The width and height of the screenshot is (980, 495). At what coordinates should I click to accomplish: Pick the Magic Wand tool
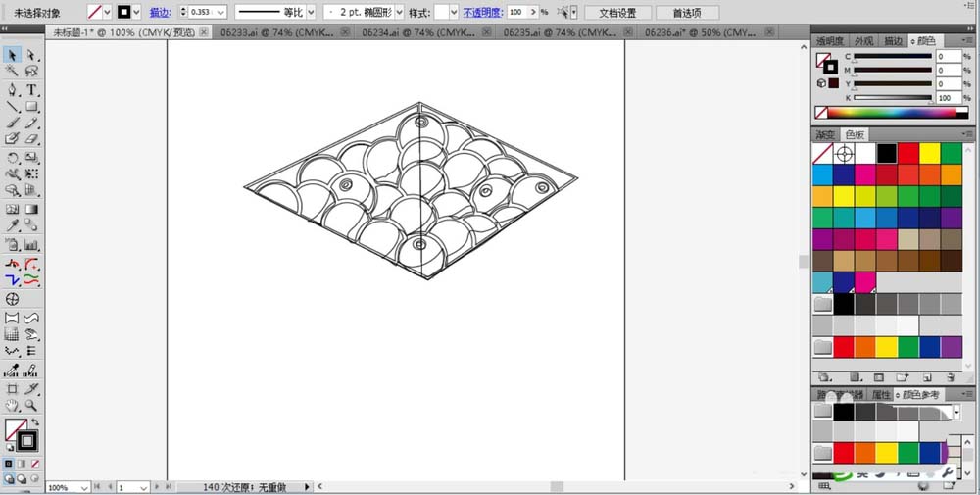(x=13, y=72)
